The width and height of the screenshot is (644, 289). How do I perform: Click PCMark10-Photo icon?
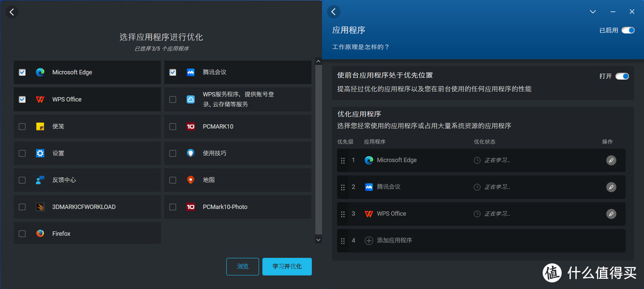point(191,207)
